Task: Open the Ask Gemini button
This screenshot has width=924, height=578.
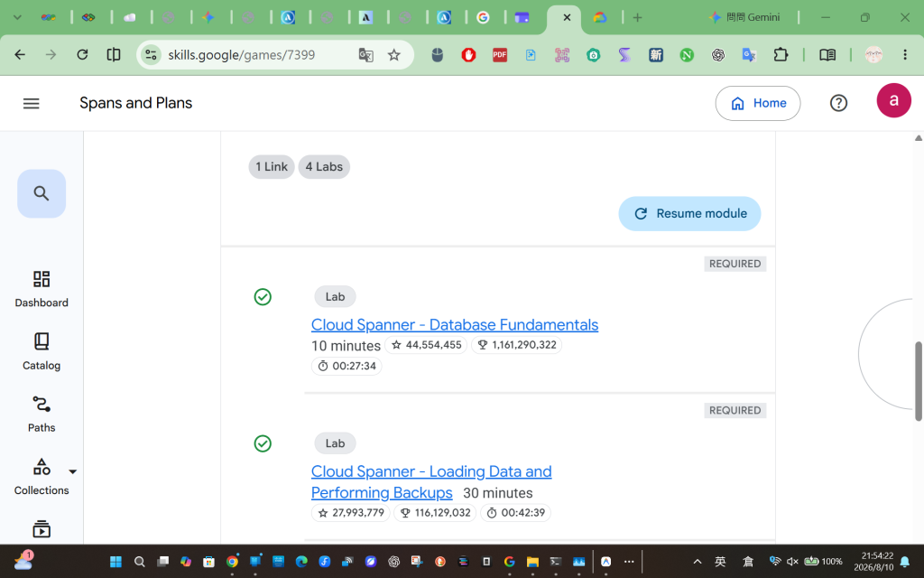Action: click(744, 18)
